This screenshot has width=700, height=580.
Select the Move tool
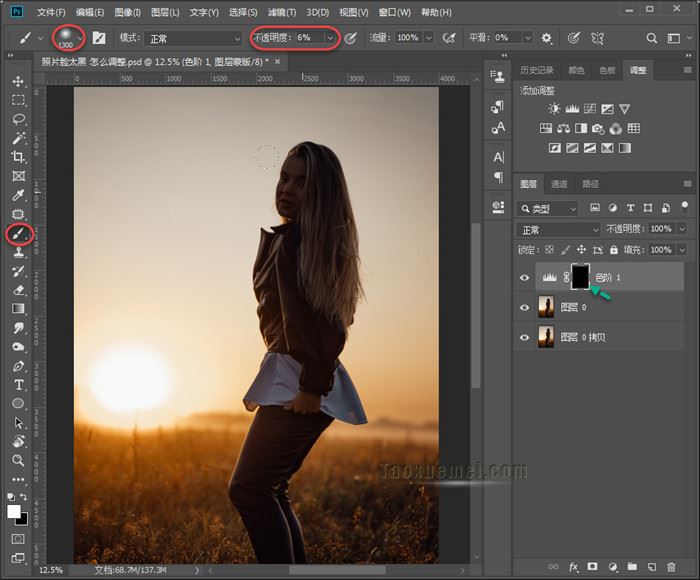[18, 81]
